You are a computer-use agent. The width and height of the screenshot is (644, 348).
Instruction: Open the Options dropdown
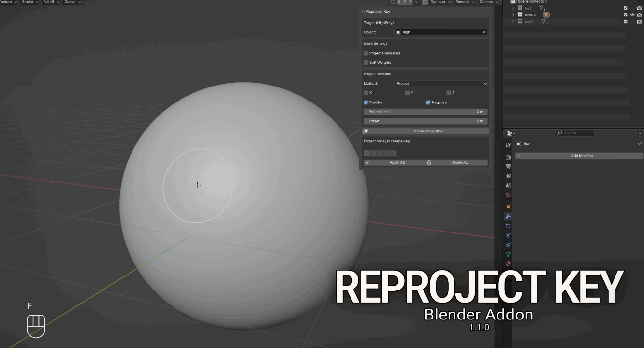488,2
